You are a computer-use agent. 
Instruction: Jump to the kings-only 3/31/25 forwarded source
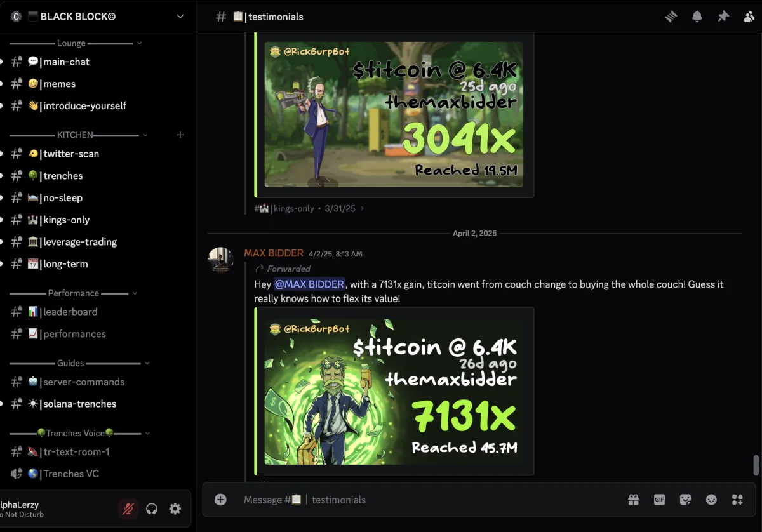pyautogui.click(x=309, y=208)
